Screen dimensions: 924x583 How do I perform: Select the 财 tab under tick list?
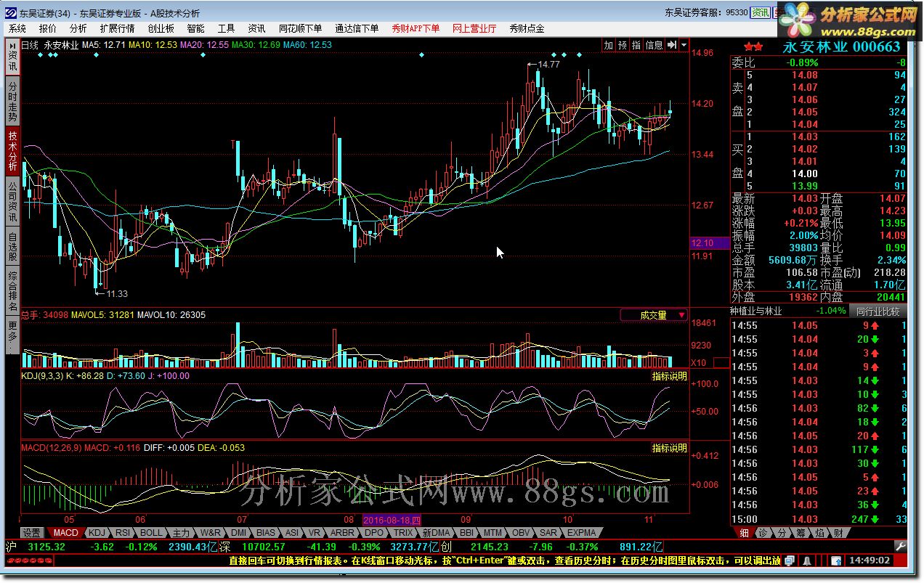(838, 533)
